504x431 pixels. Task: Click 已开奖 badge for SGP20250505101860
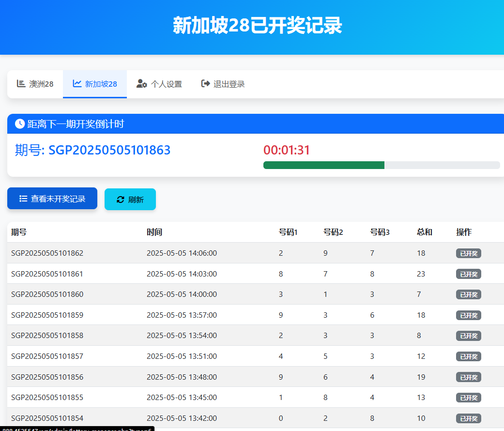[x=468, y=294]
